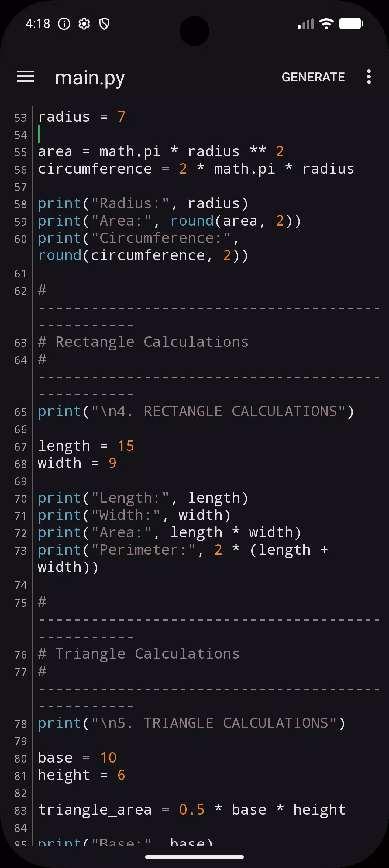Tap the Wi-Fi status icon

pos(326,24)
